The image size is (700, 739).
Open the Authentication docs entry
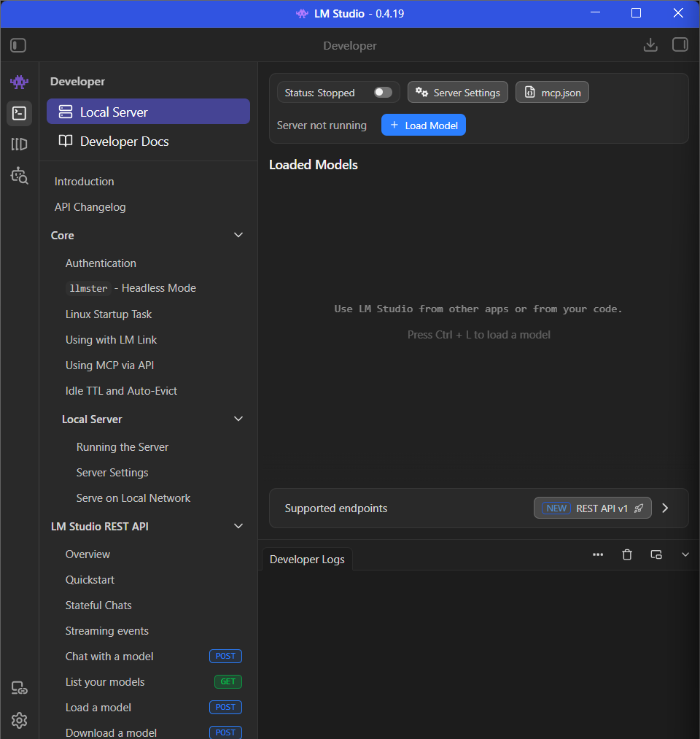(101, 263)
